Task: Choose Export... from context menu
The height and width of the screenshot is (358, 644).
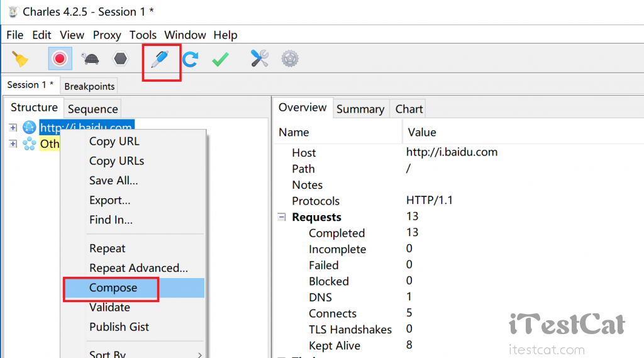Action: (134, 201)
